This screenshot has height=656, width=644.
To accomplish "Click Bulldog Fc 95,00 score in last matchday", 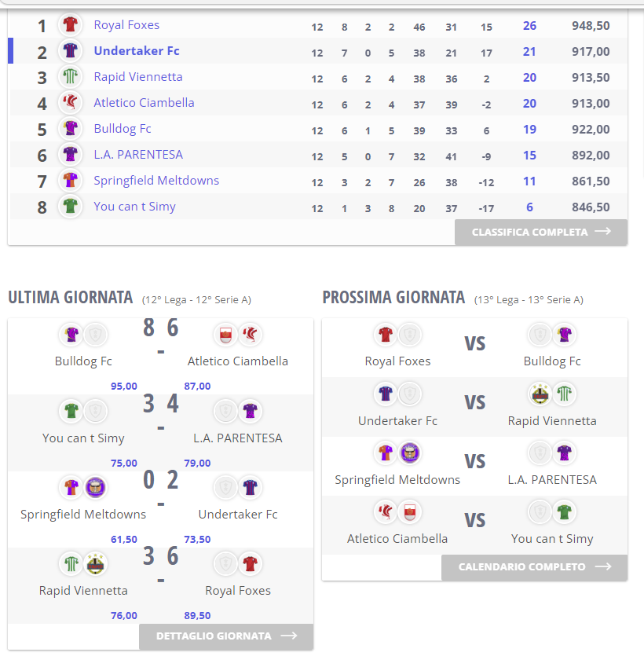I will [x=124, y=387].
